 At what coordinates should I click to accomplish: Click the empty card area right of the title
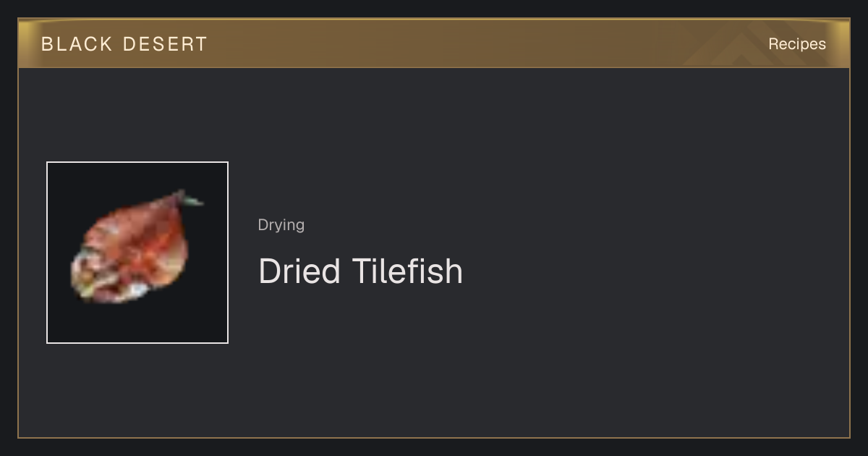pos(651,271)
